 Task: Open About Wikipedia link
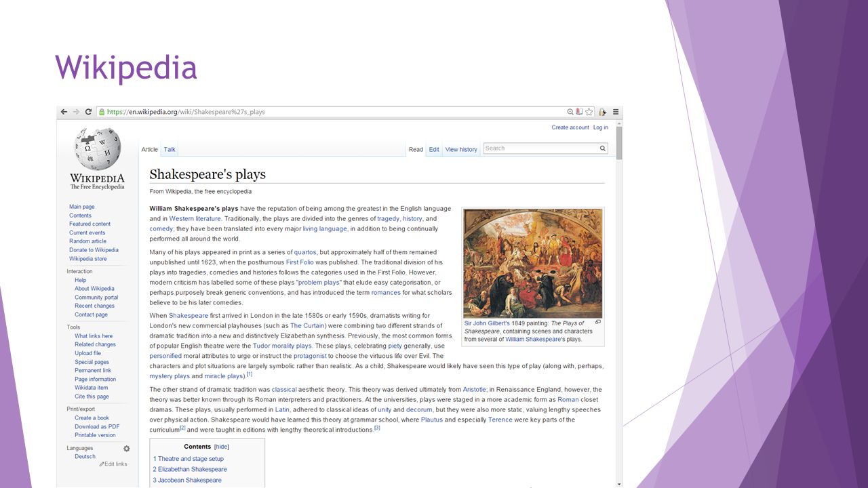pos(94,289)
